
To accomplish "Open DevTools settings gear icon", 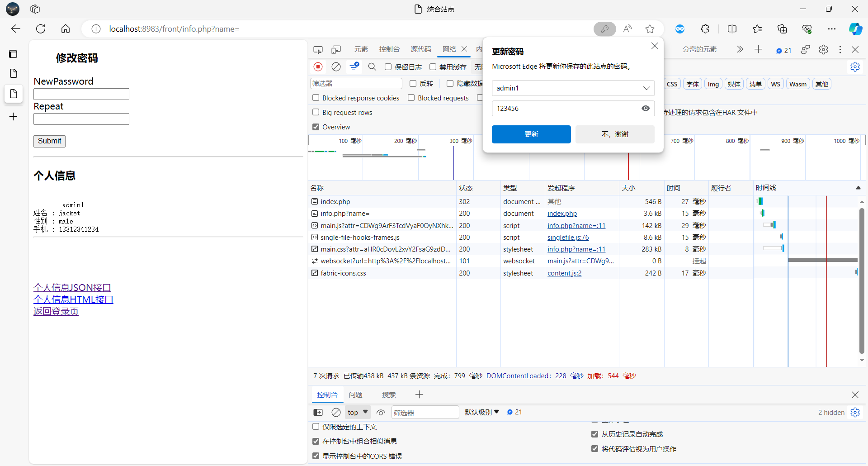I will (x=823, y=49).
